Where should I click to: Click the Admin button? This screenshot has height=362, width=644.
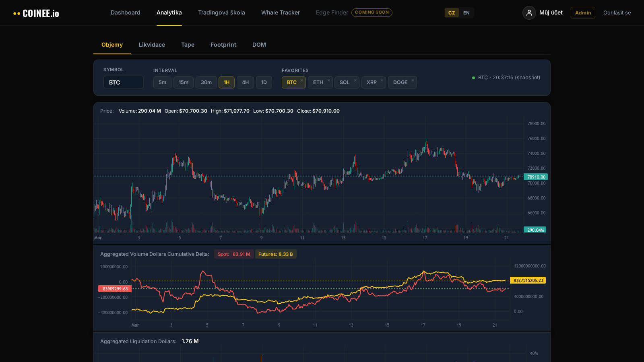(583, 12)
